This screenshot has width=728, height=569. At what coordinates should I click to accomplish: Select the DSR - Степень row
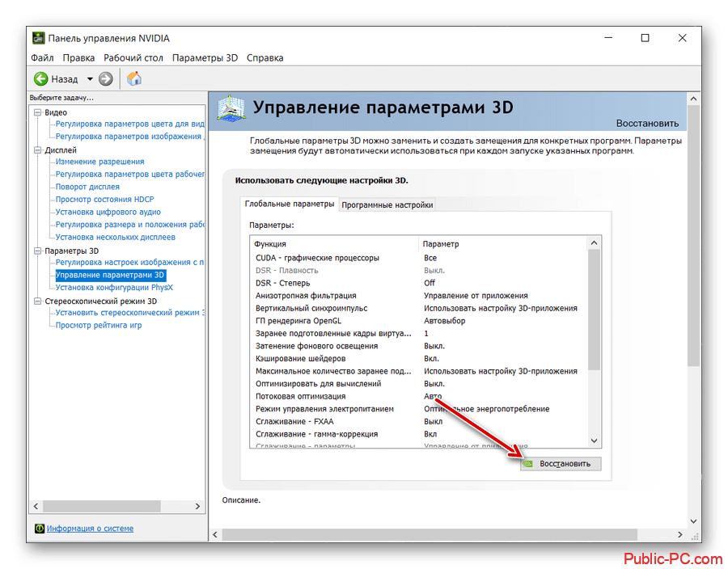click(x=419, y=283)
